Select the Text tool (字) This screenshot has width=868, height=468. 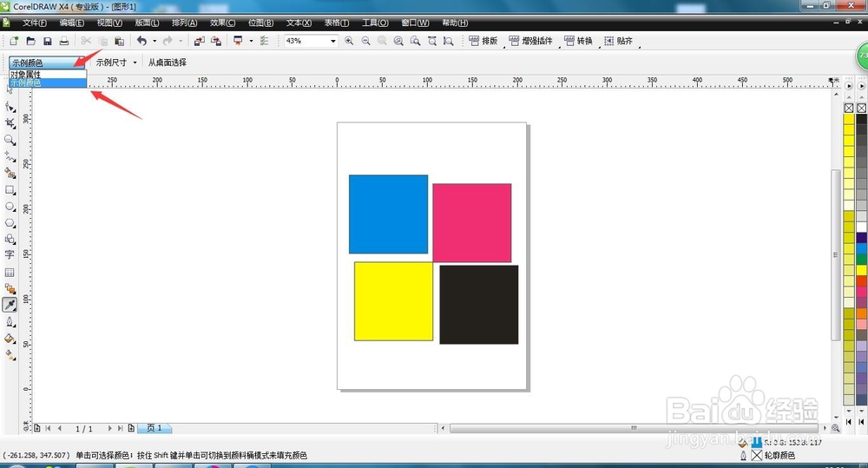(10, 255)
